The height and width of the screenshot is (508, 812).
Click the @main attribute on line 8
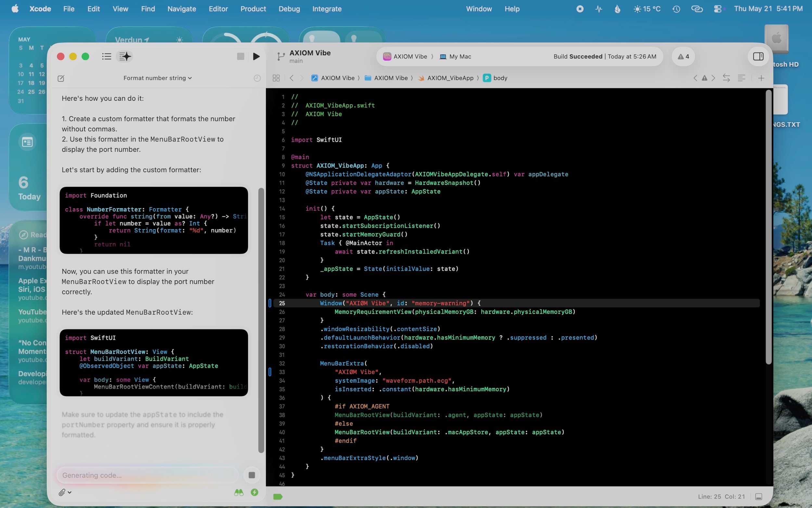300,157
